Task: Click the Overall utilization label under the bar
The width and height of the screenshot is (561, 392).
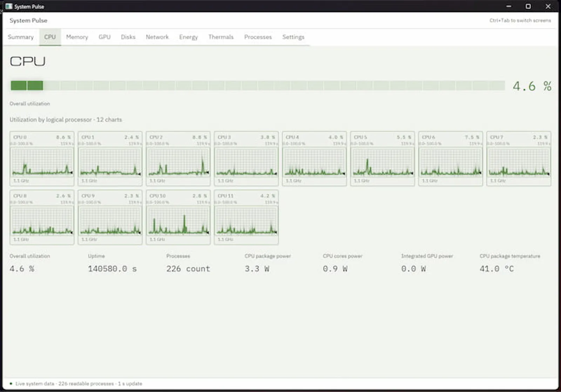Action: (x=30, y=104)
